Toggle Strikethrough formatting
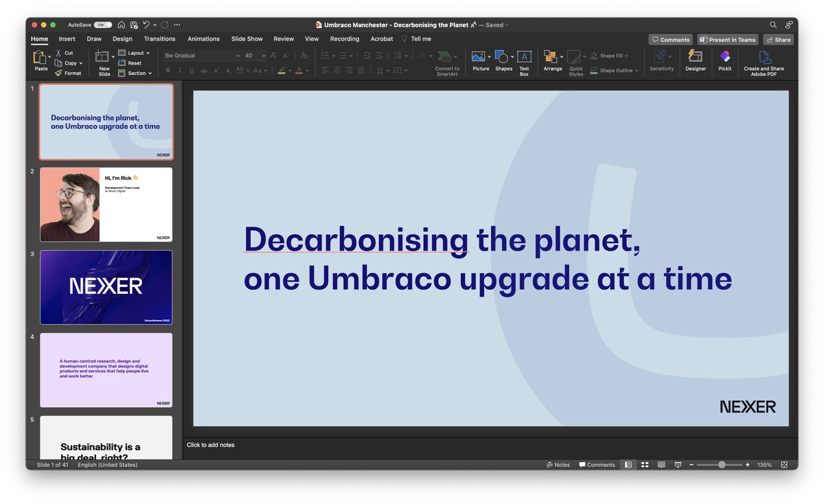This screenshot has height=504, width=824. coord(204,70)
